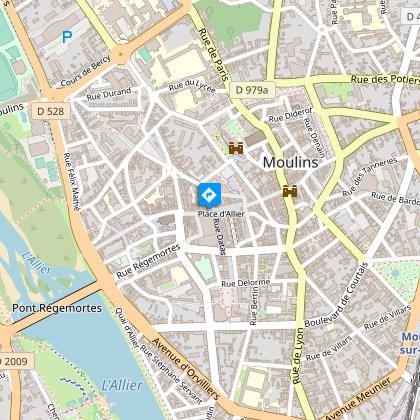Click castle icon below Moulins label
The image size is (420, 420).
click(290, 191)
